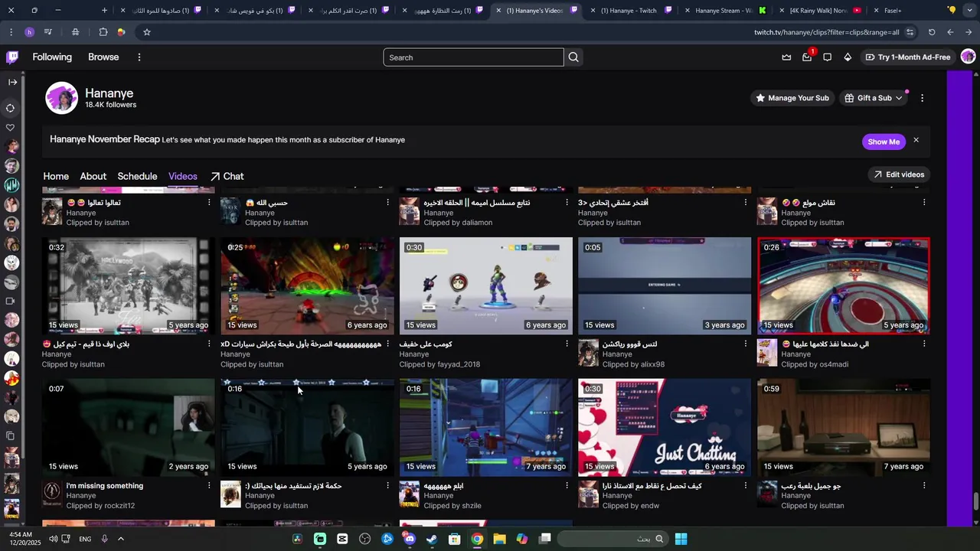Screen dimensions: 980x551
Task: Close the Hananye November Recap banner
Action: pyautogui.click(x=916, y=140)
